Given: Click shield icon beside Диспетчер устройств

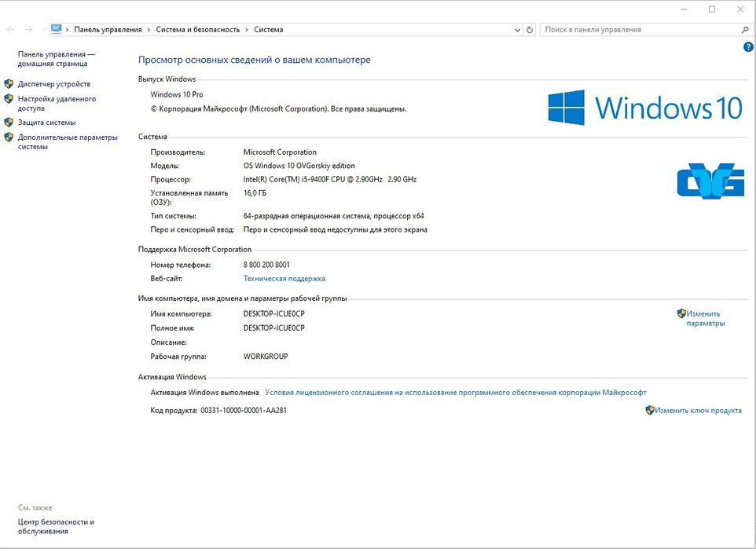Looking at the screenshot, I should 9,84.
